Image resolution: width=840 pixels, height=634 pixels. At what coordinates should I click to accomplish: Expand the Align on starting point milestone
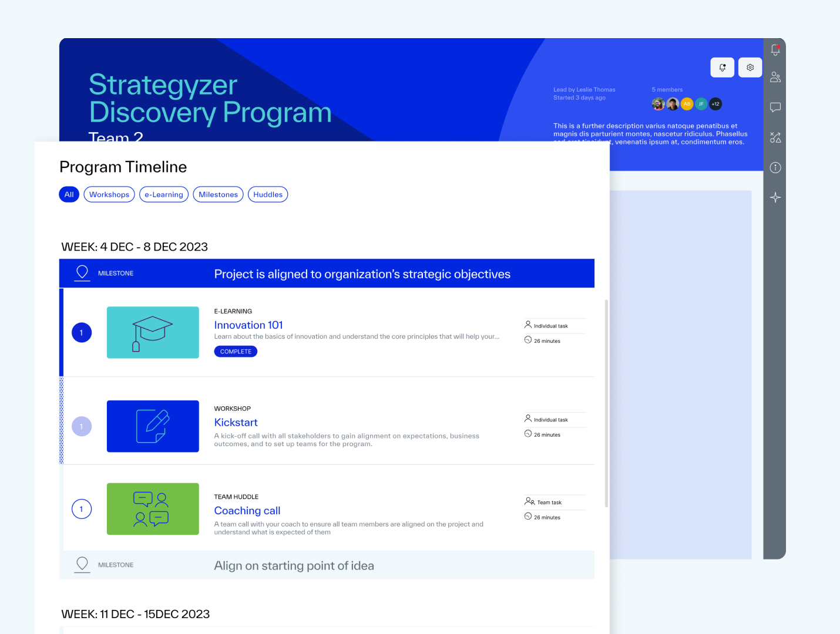294,565
